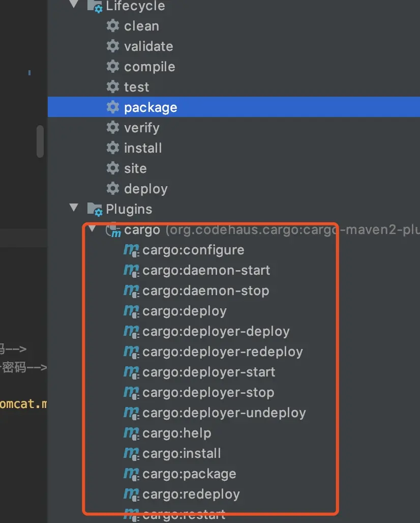
Task: Select the deploy lifecycle phase label
Action: click(x=145, y=189)
